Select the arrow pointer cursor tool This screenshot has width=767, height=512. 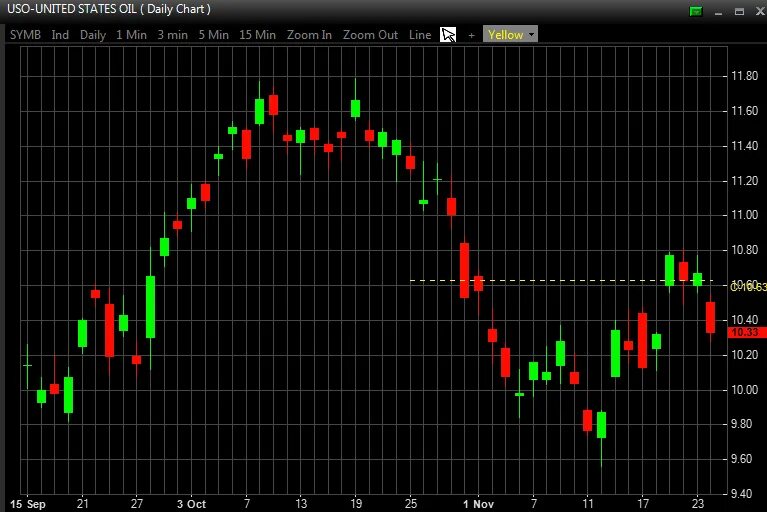tap(448, 35)
